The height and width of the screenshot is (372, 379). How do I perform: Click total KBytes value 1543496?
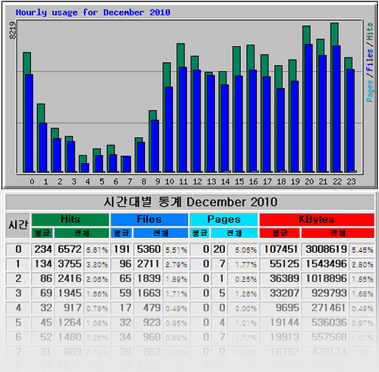(x=325, y=264)
